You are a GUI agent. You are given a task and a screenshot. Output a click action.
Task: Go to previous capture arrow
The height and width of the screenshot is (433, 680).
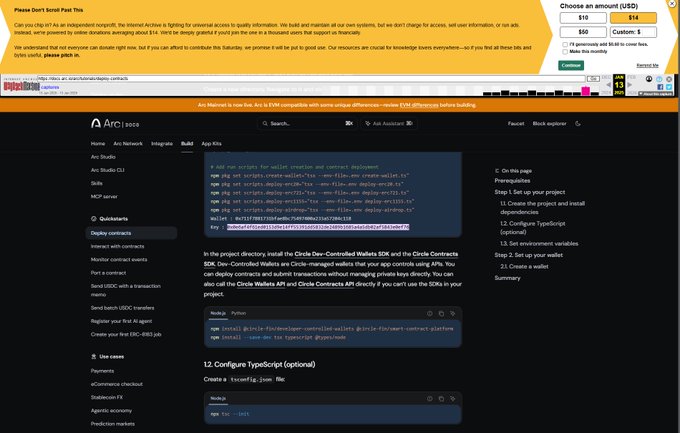tap(608, 85)
